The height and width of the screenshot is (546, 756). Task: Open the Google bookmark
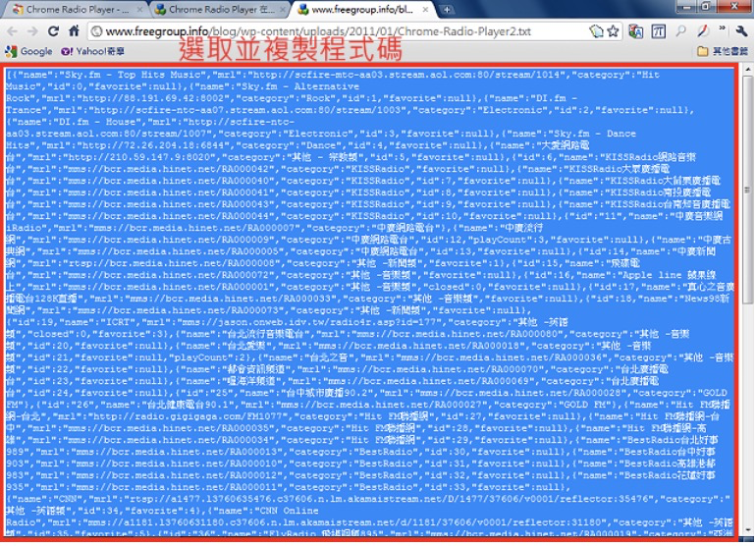coord(28,51)
